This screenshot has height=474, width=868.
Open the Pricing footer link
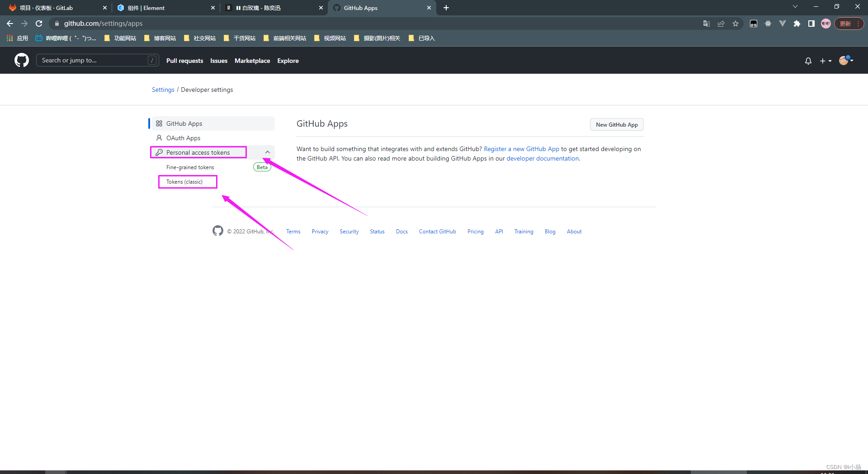475,232
